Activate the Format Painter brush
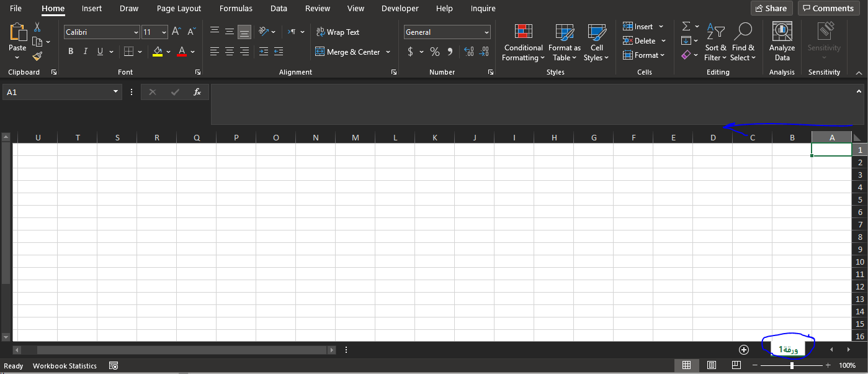Viewport: 868px width, 374px height. (x=37, y=56)
